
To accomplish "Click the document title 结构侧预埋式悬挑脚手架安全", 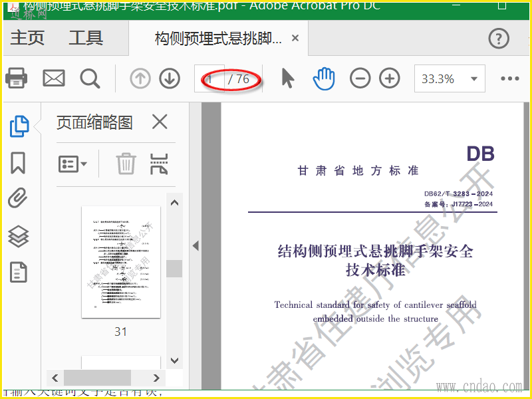I will click(375, 251).
